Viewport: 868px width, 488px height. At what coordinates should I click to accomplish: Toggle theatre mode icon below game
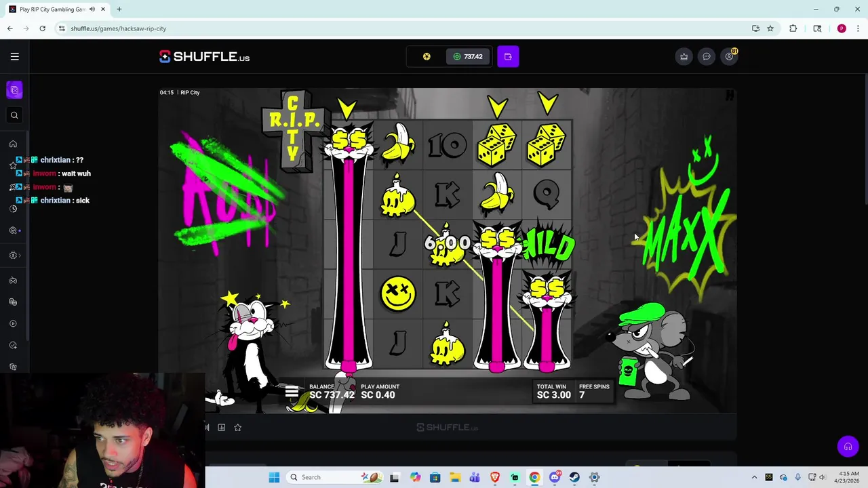tap(208, 427)
